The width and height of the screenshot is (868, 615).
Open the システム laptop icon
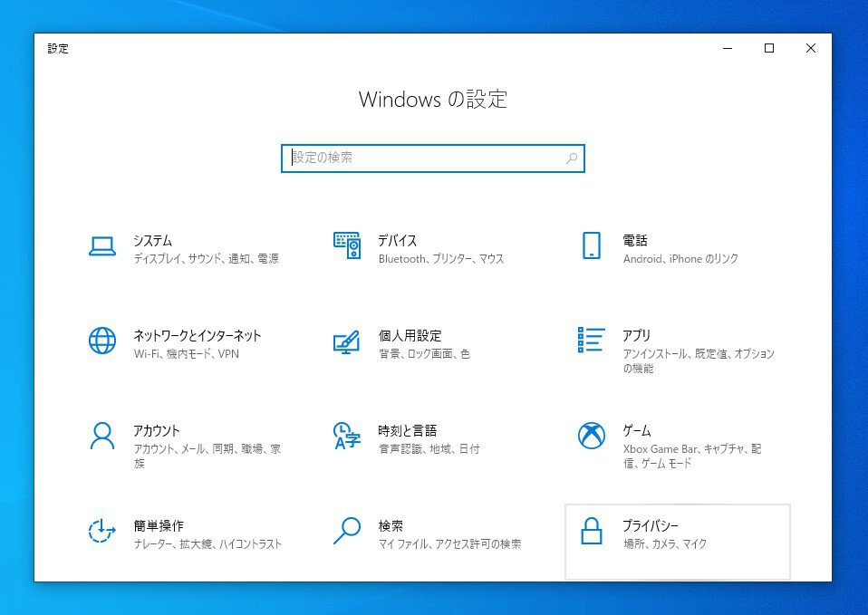[x=102, y=246]
